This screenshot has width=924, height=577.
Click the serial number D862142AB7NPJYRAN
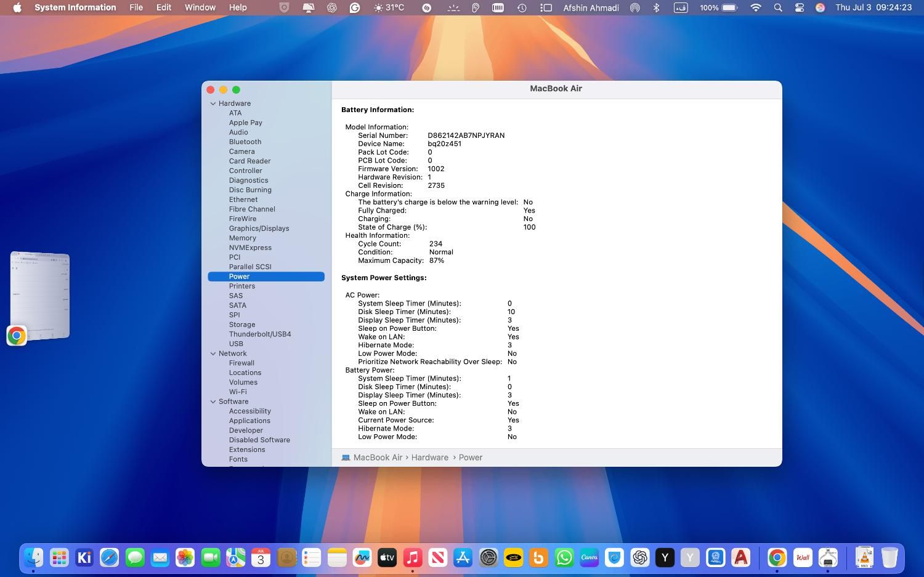coord(466,135)
